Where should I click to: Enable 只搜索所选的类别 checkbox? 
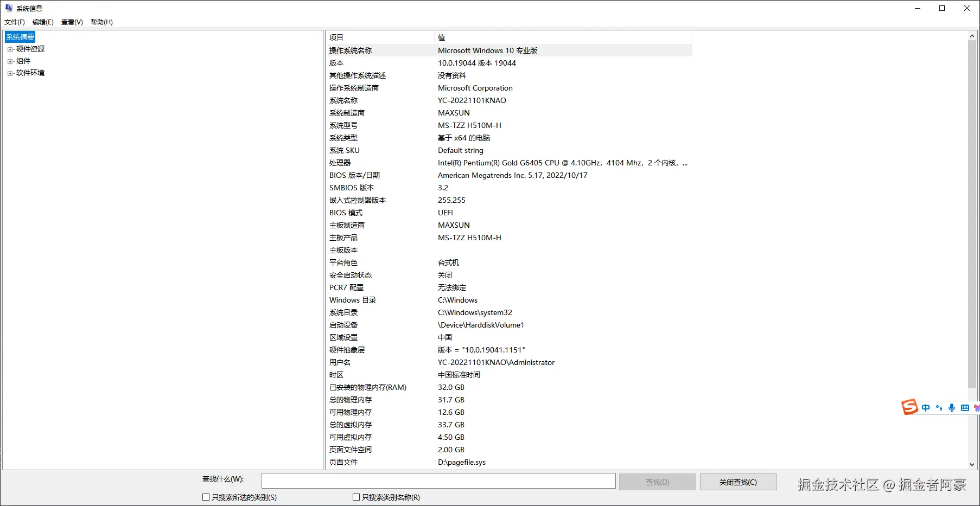pos(206,497)
